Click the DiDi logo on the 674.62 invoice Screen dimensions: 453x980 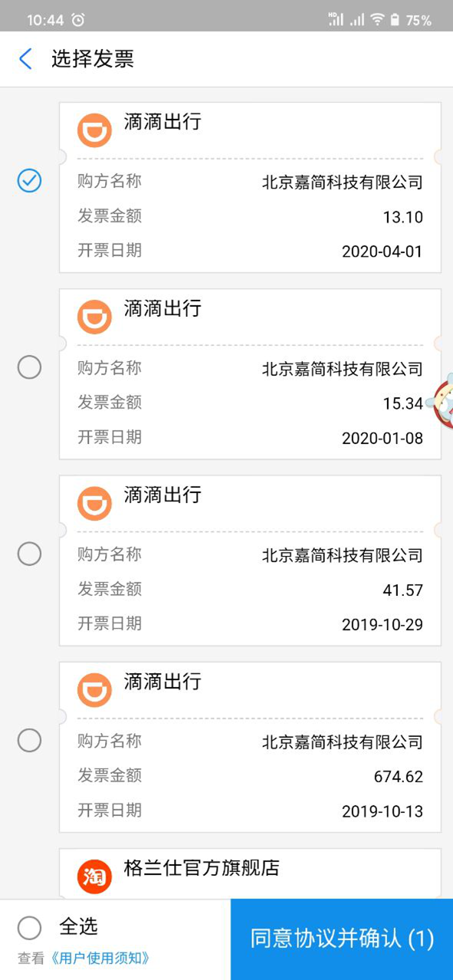[x=94, y=689]
